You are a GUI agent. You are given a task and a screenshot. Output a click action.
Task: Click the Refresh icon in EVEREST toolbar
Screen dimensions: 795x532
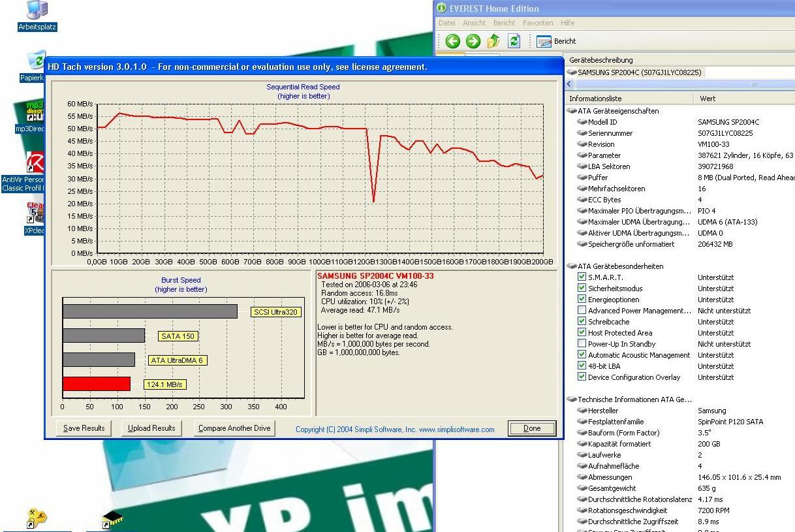coord(514,41)
